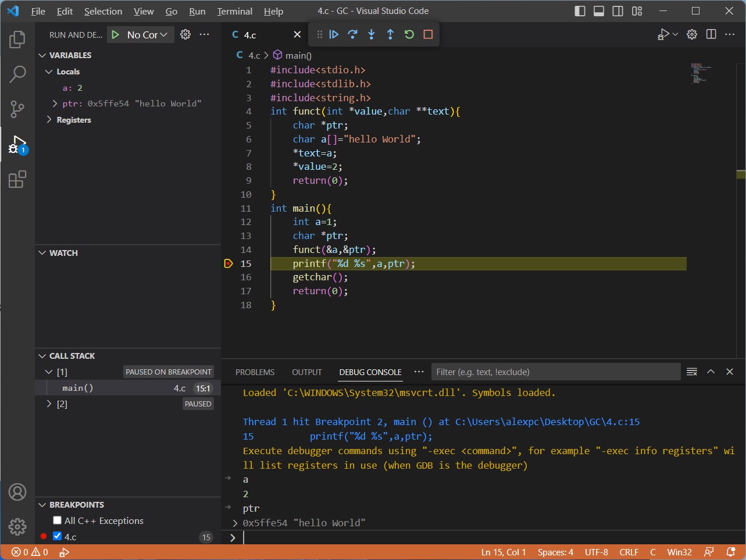Image resolution: width=746 pixels, height=560 pixels.
Task: Open the debug configuration dropdown
Action: point(147,35)
